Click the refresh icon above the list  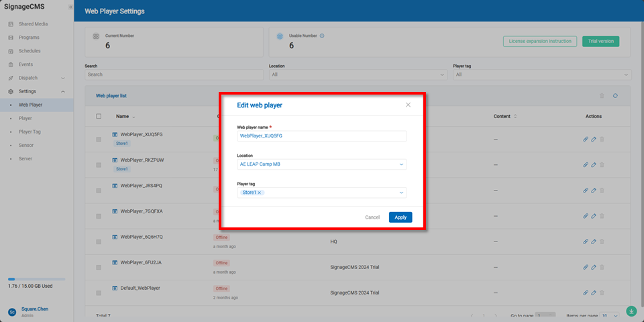(615, 96)
